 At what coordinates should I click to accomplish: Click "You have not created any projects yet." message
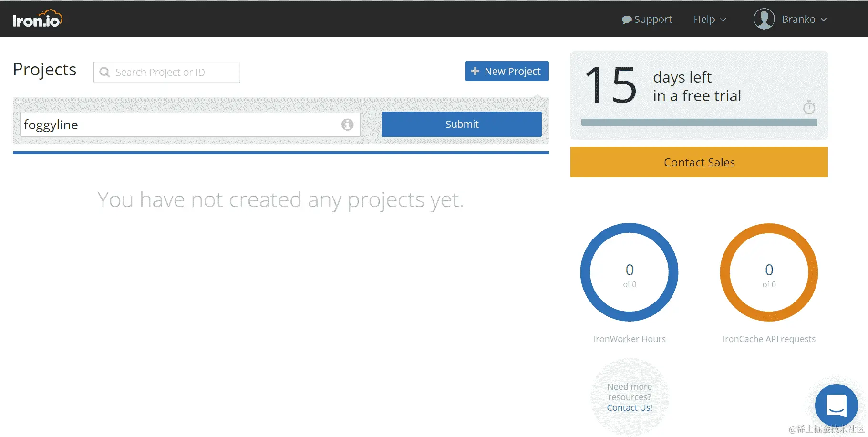point(280,200)
